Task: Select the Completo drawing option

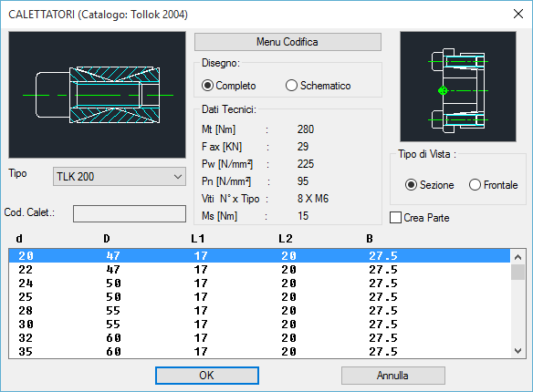Action: (x=228, y=86)
